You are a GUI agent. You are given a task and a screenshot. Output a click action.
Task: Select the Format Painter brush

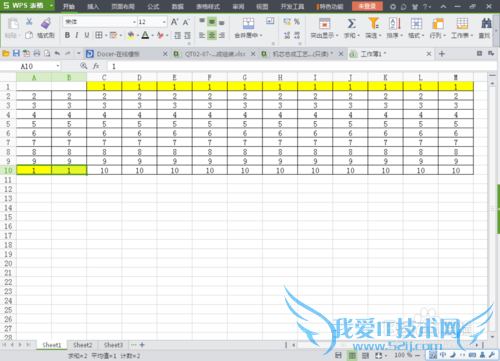pyautogui.click(x=46, y=23)
